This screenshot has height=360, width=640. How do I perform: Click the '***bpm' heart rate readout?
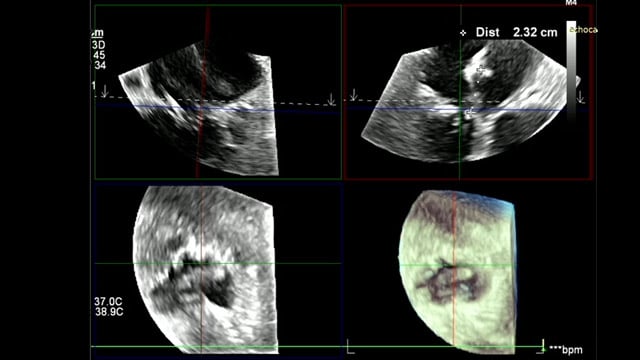[566, 350]
